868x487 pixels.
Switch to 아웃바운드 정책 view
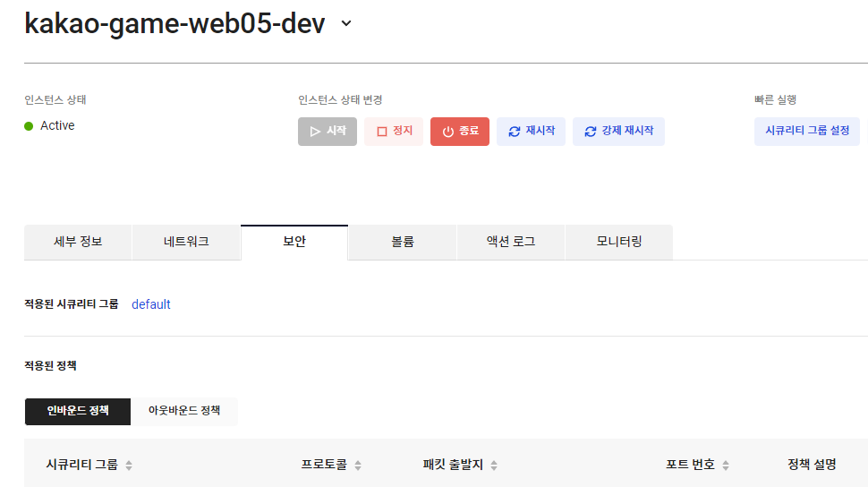point(184,411)
